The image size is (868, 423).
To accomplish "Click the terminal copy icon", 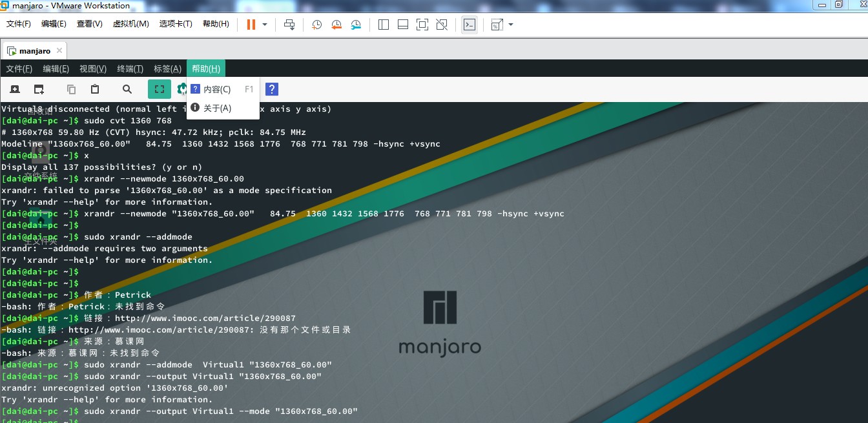I will 71,89.
